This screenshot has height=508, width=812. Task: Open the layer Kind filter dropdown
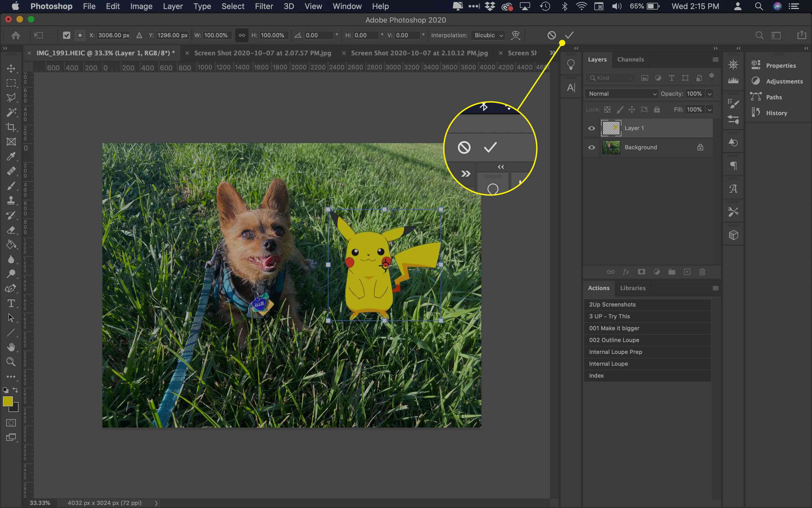pyautogui.click(x=611, y=78)
